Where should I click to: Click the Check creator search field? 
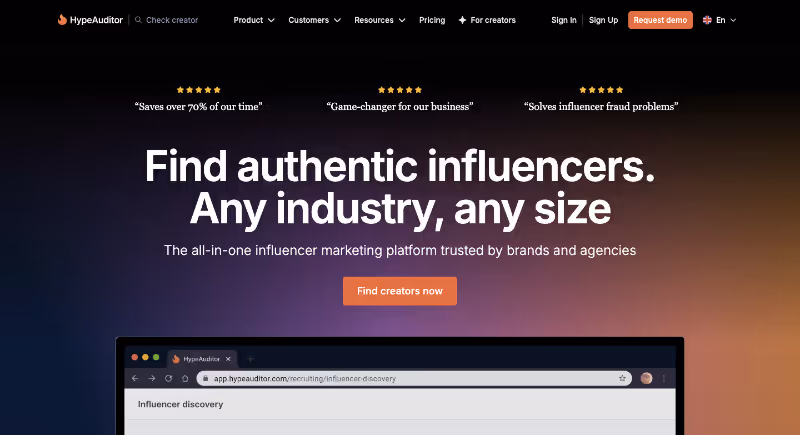166,20
